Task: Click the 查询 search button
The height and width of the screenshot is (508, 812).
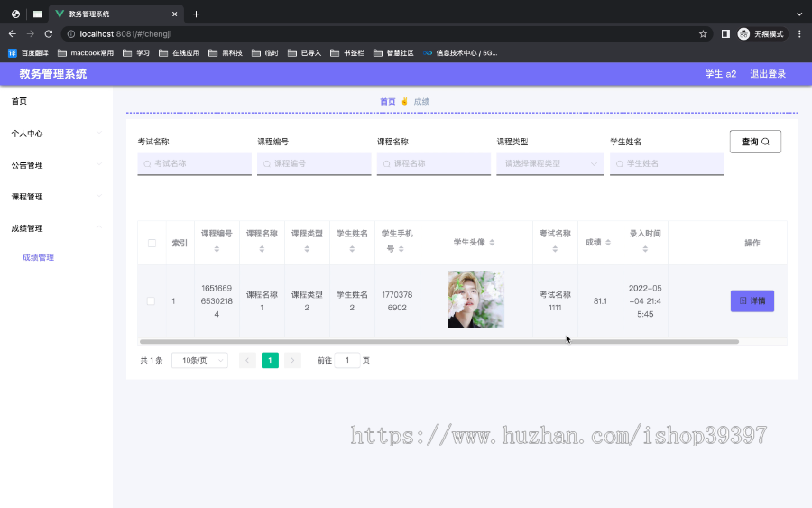Action: coord(755,142)
